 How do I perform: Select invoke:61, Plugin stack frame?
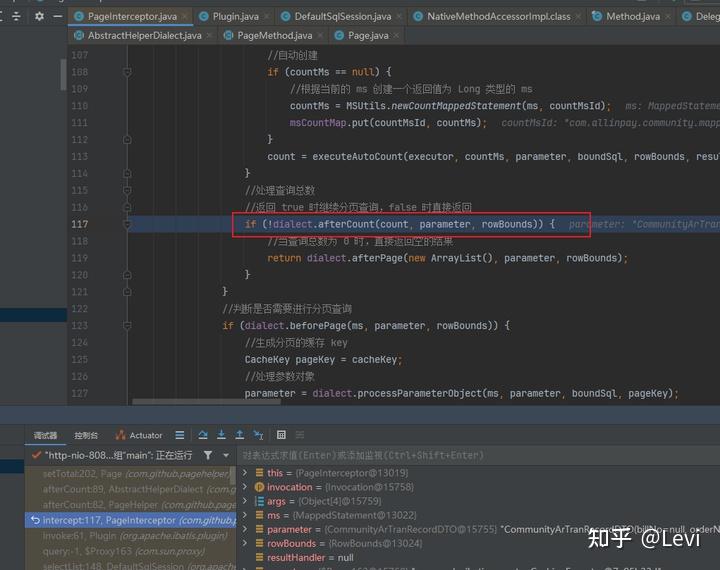coord(130,536)
